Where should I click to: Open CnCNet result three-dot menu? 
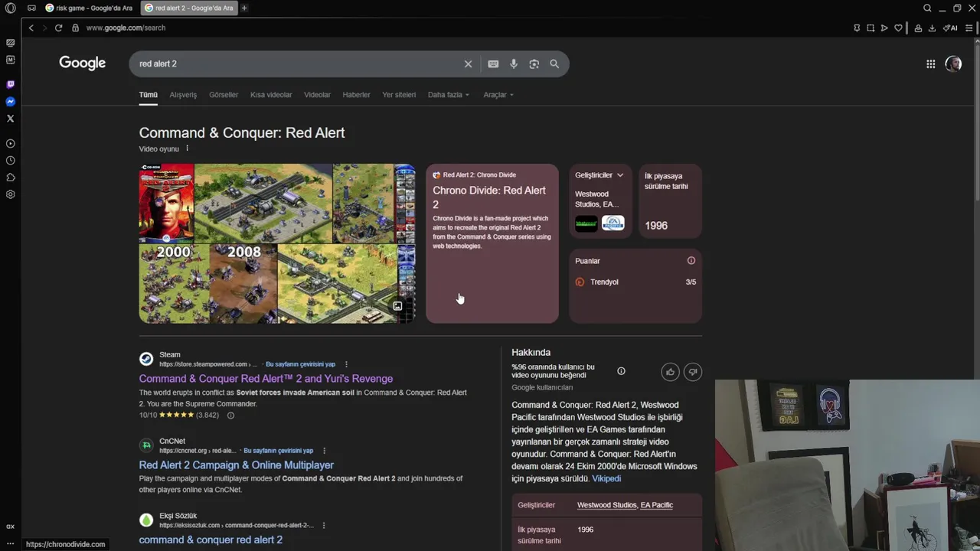coord(324,451)
